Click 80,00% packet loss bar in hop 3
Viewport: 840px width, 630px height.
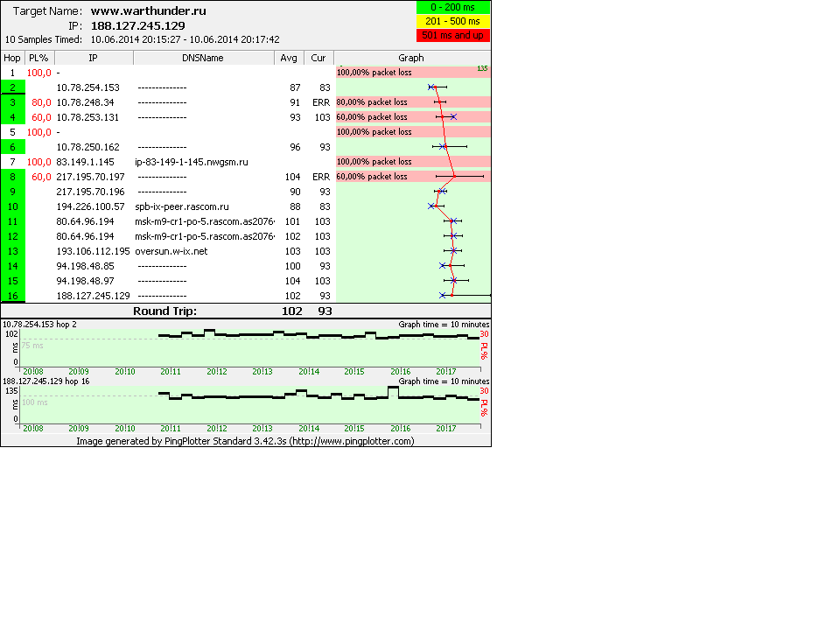point(413,101)
